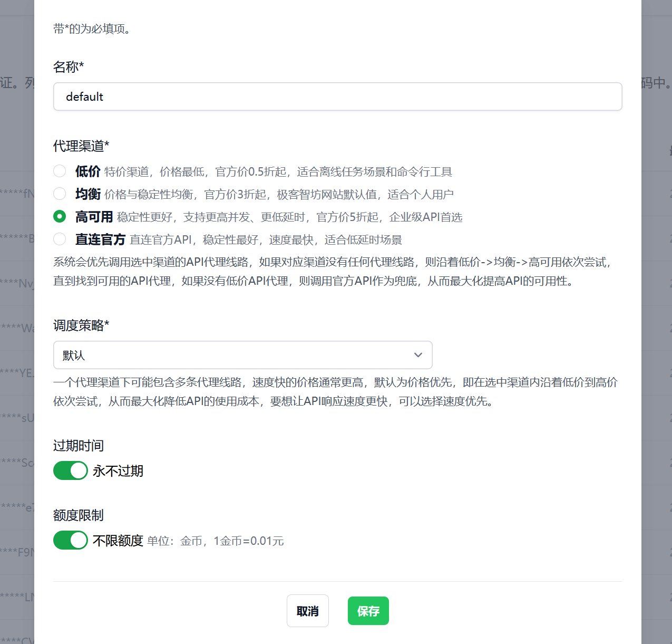Click the chevron on the 默认 selector

tap(418, 355)
